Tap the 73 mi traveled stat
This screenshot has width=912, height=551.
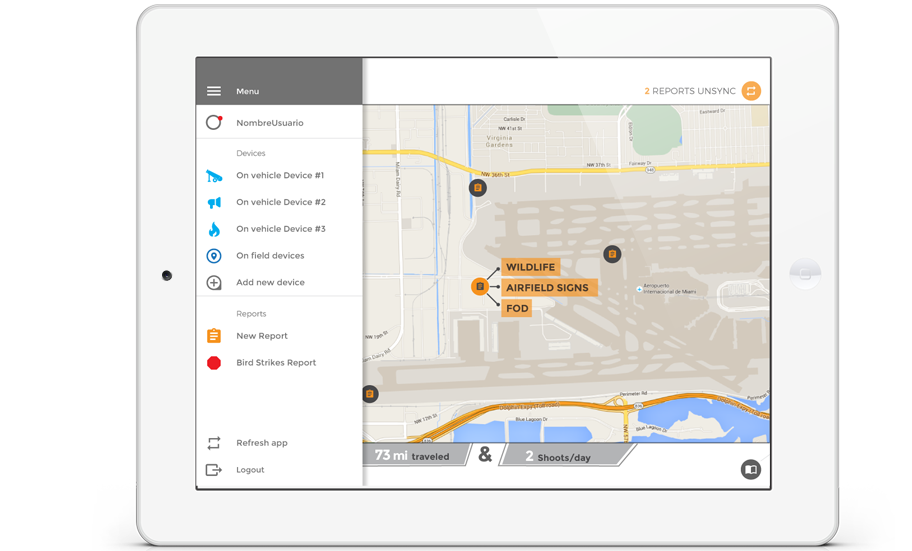point(414,456)
